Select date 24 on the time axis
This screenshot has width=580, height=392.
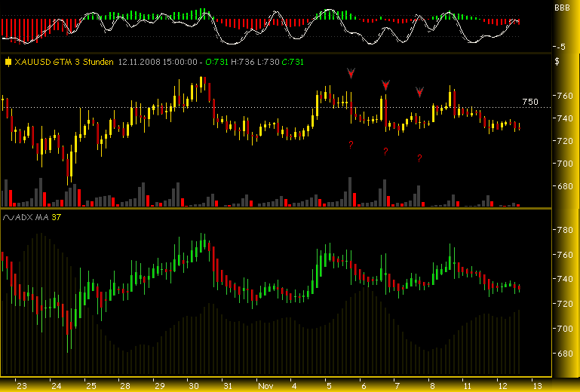point(57,386)
